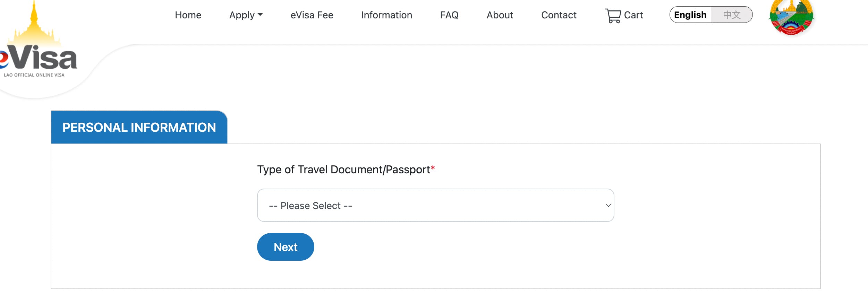
Task: Switch language to 中文
Action: coord(732,15)
